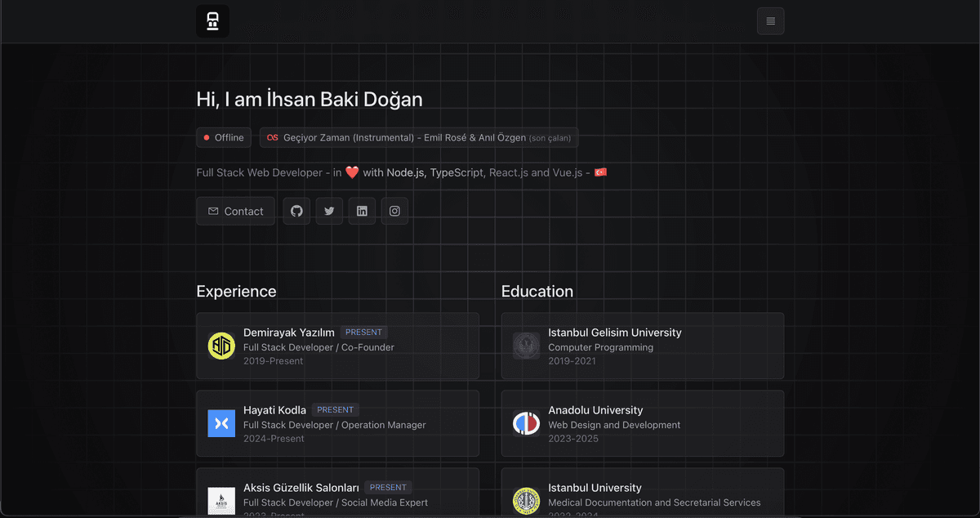Click the Contact button
This screenshot has width=980, height=518.
(235, 211)
